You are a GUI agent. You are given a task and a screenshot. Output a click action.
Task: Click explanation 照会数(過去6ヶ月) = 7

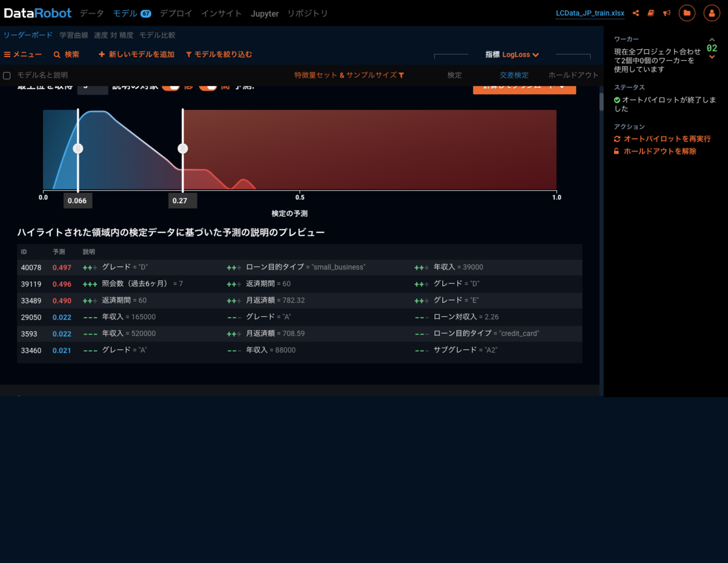[x=143, y=284]
